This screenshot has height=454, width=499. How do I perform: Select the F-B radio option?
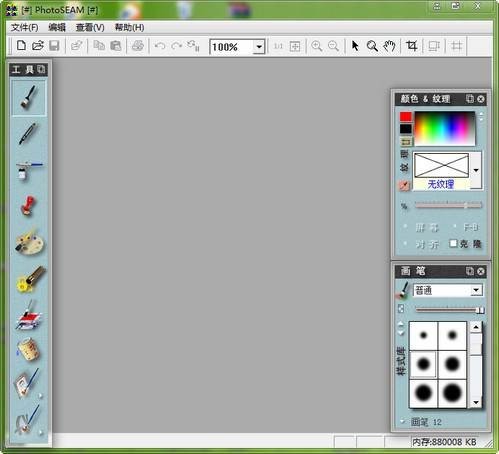[455, 227]
